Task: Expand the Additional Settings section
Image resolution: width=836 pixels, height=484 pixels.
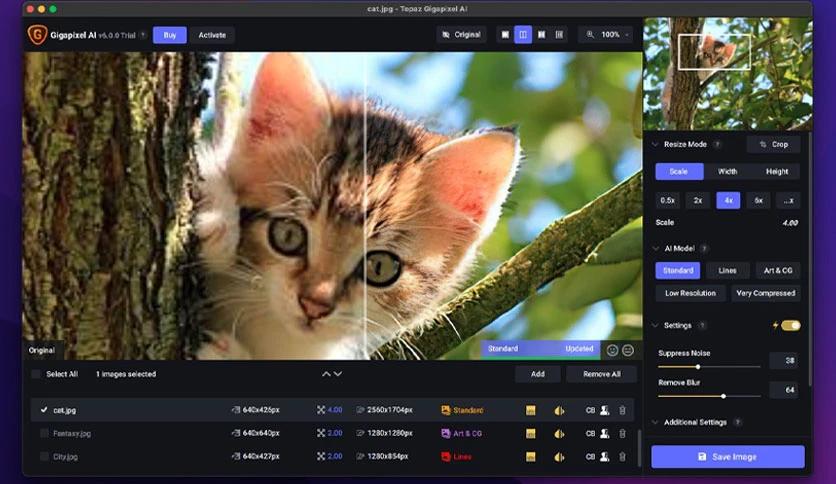Action: [x=655, y=422]
